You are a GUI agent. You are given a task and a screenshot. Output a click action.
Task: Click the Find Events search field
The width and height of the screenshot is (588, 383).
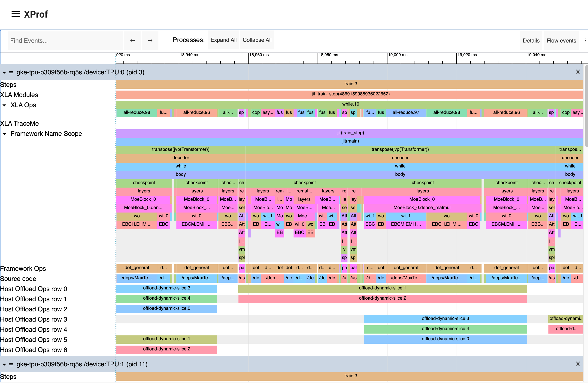click(x=65, y=40)
